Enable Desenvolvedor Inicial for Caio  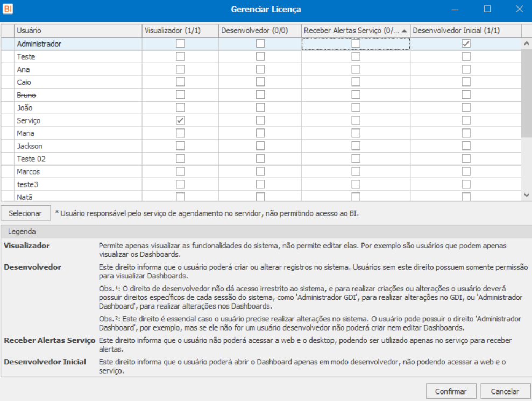click(466, 82)
